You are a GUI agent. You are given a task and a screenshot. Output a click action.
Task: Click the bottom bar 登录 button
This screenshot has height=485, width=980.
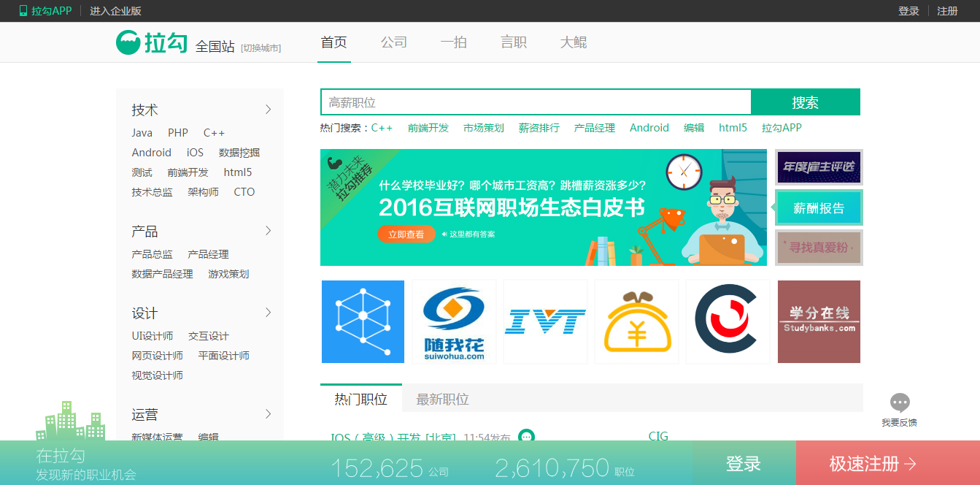click(x=744, y=464)
